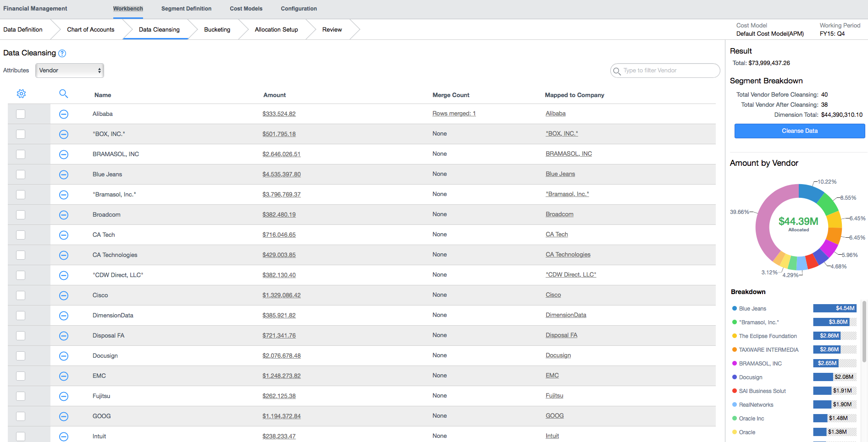Check the Blue Jeans row checkbox

[21, 175]
